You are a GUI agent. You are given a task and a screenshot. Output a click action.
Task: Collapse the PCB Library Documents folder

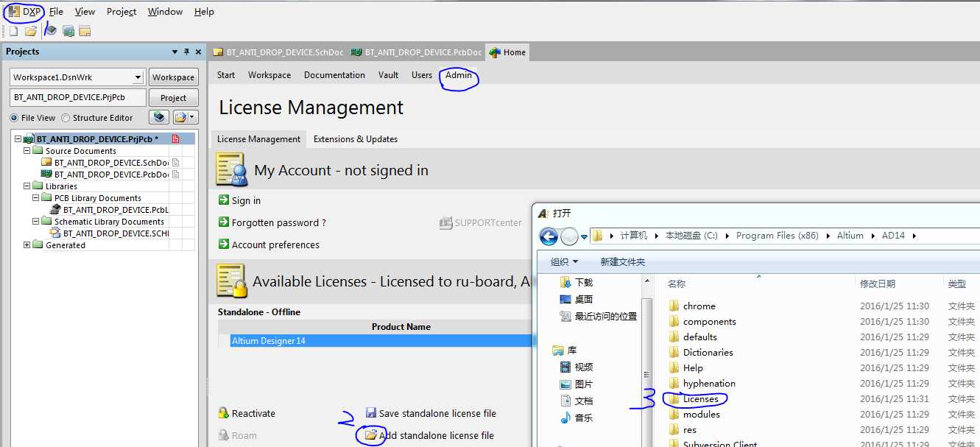36,198
